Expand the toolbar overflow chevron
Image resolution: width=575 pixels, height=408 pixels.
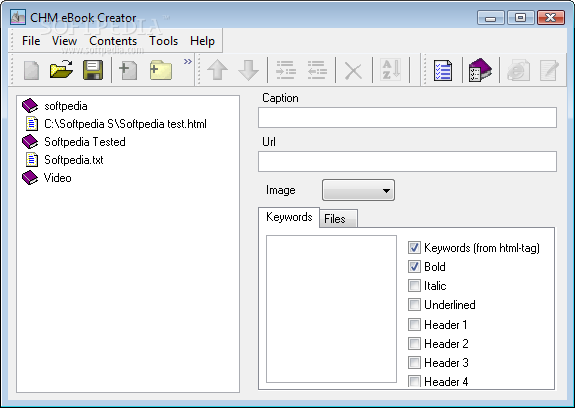[188, 61]
